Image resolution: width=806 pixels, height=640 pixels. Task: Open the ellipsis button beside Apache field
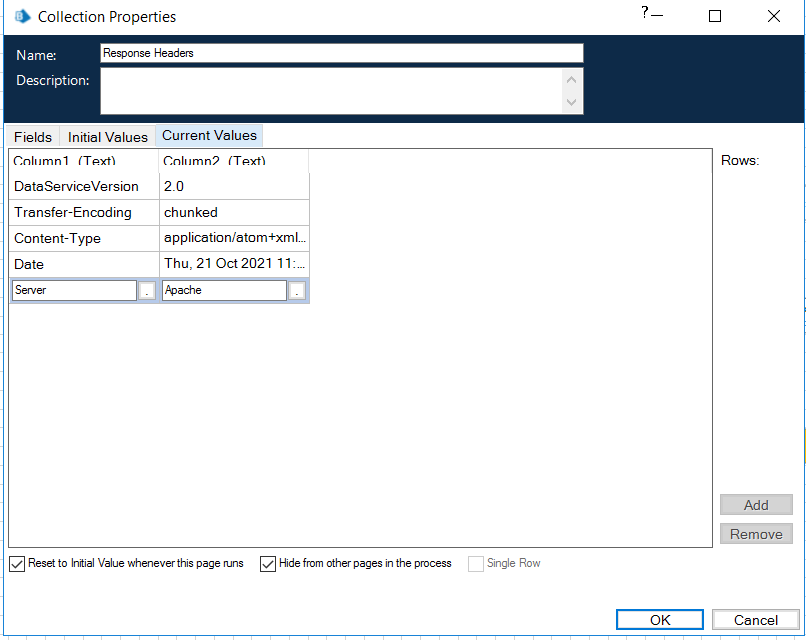[297, 290]
